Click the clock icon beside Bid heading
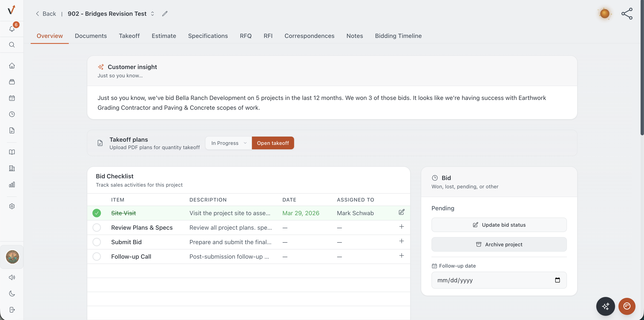The height and width of the screenshot is (320, 644). (435, 178)
